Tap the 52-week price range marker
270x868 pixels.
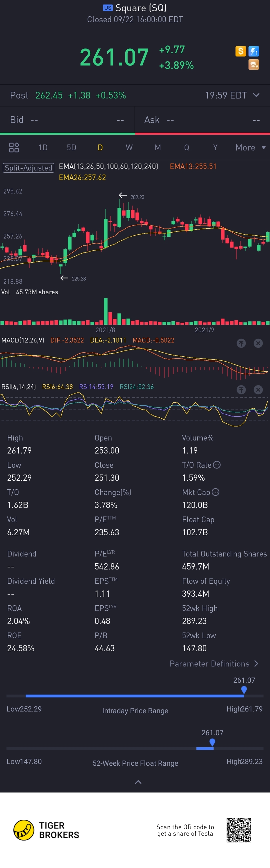pyautogui.click(x=212, y=742)
